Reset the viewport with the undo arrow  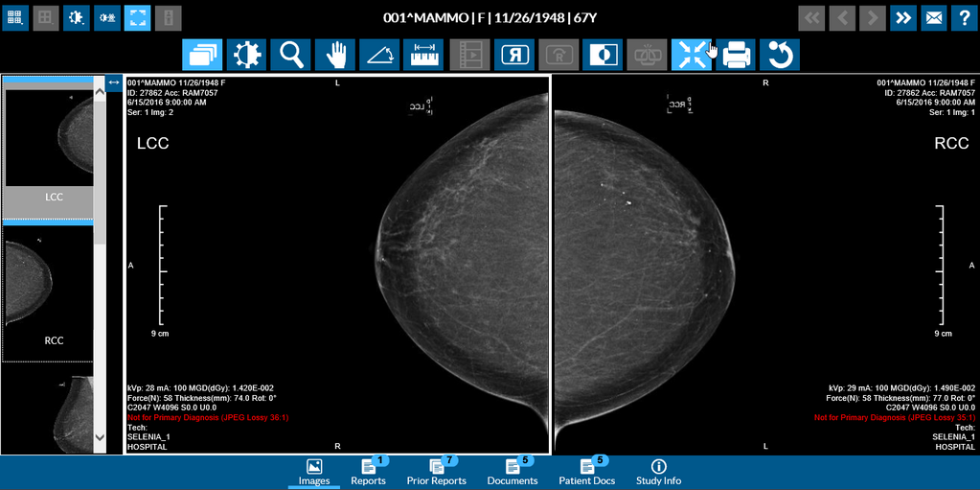pyautogui.click(x=780, y=56)
